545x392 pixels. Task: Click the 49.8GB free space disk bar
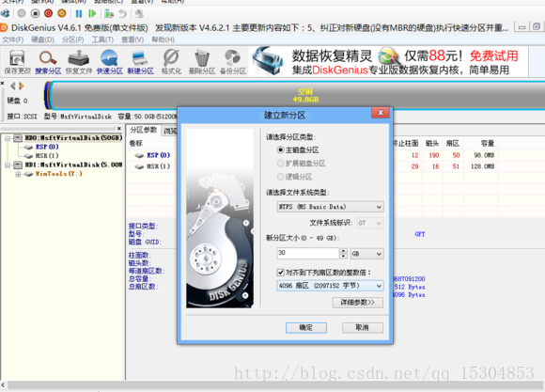point(299,95)
